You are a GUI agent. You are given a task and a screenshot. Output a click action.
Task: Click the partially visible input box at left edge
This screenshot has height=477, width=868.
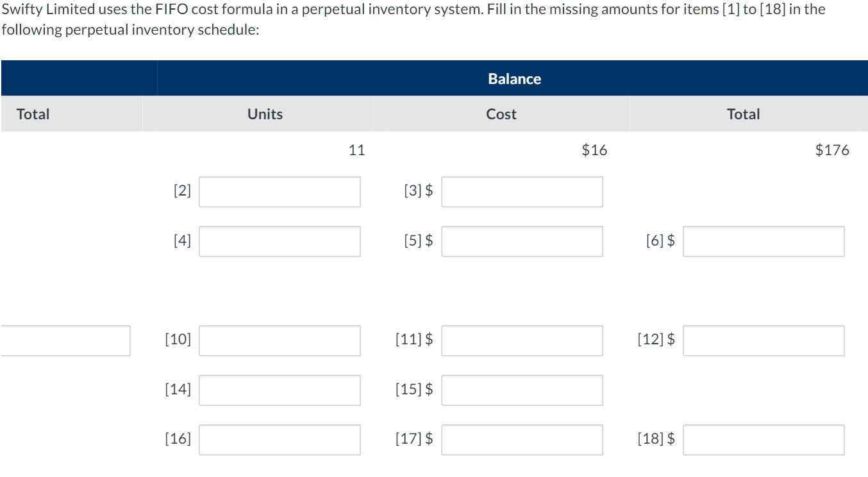(65, 340)
